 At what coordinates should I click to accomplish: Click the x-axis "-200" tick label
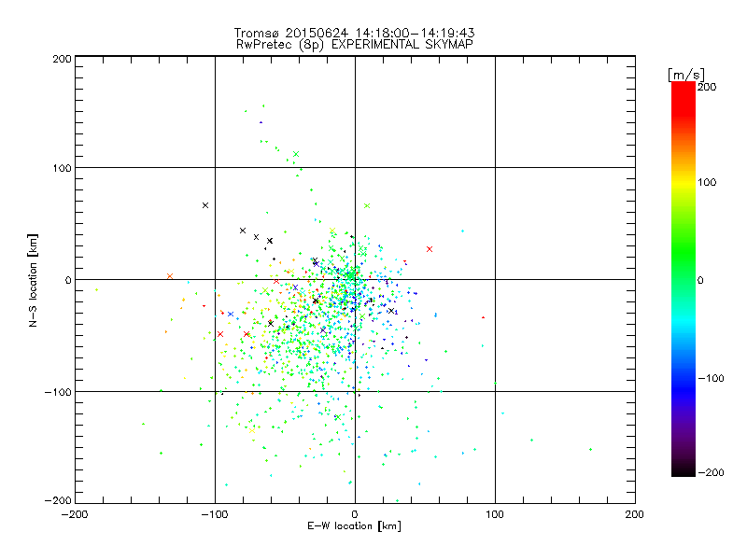click(x=76, y=514)
